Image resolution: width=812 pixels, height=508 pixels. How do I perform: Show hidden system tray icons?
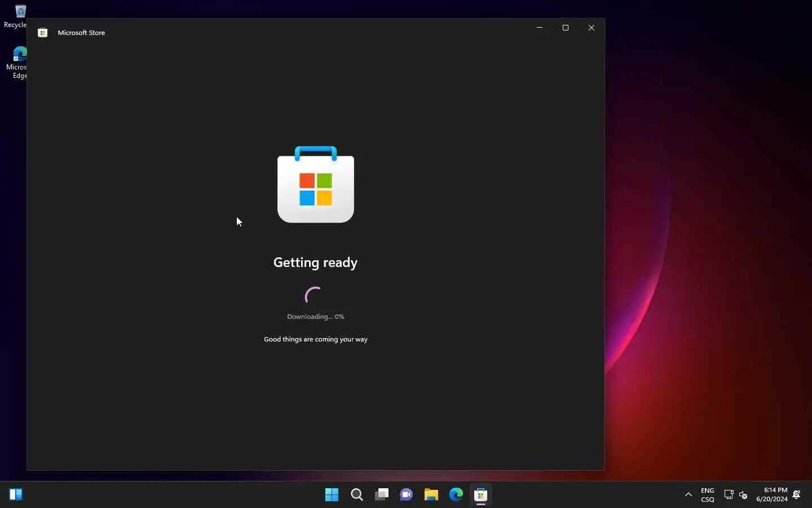[x=689, y=495]
